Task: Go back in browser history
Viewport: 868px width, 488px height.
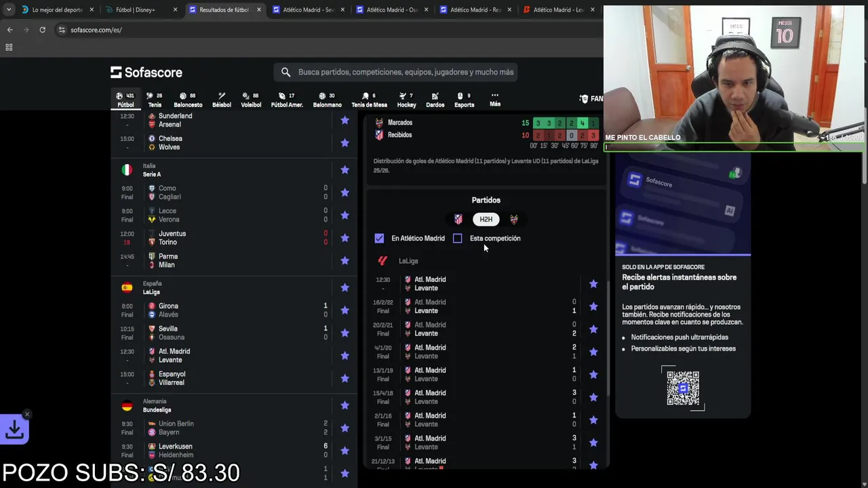Action: coord(9,30)
